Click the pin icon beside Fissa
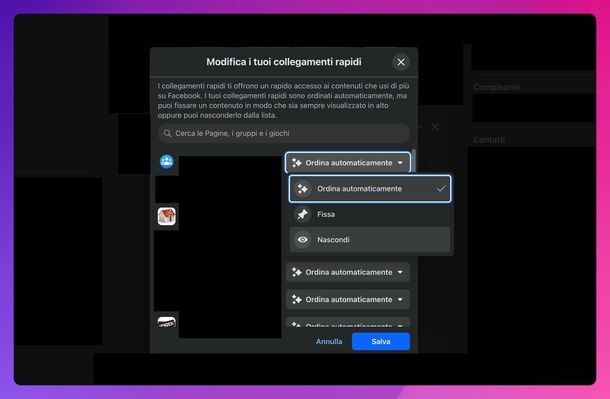Viewport: 610px width, 399px height. (303, 214)
